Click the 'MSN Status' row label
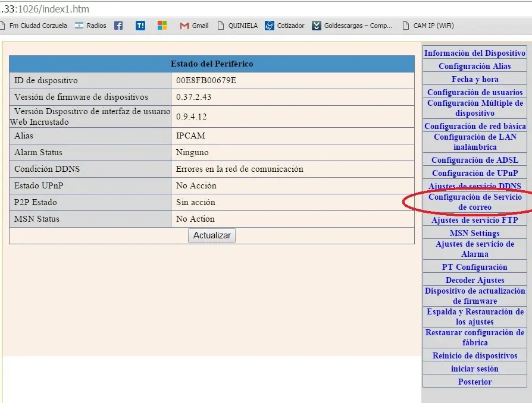The width and height of the screenshot is (532, 403). pos(37,219)
